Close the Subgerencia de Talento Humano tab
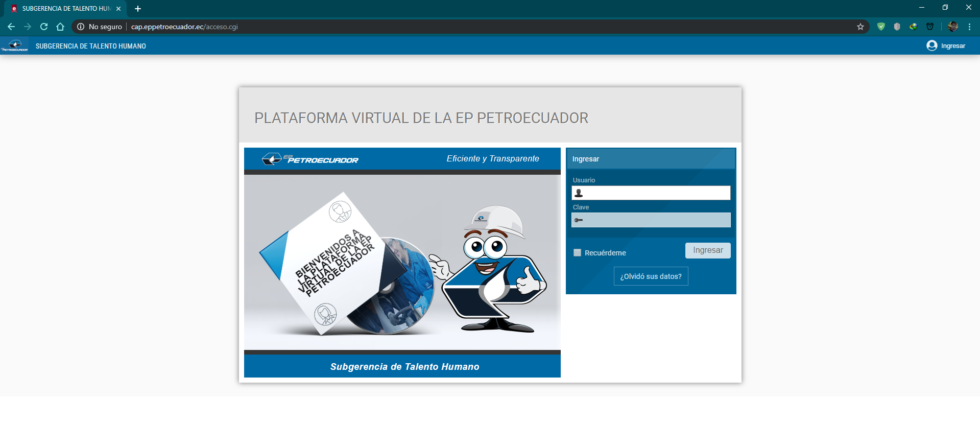Image resolution: width=980 pixels, height=447 pixels. (118, 9)
